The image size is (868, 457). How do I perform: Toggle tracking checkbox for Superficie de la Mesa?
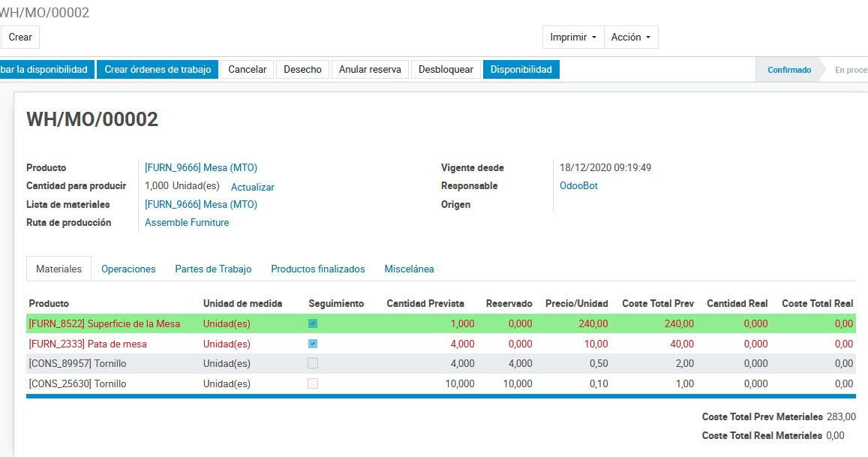pos(313,324)
